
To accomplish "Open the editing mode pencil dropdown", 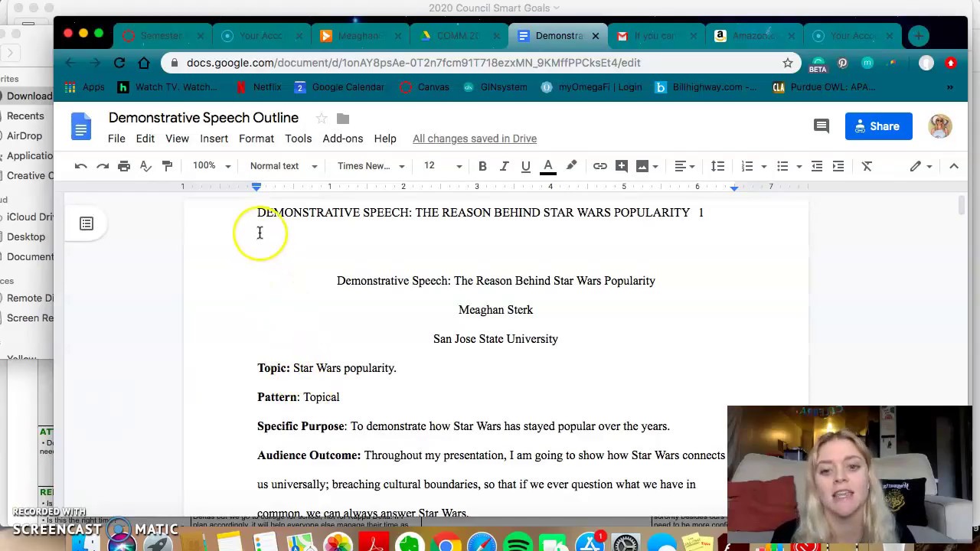I will 920,166.
